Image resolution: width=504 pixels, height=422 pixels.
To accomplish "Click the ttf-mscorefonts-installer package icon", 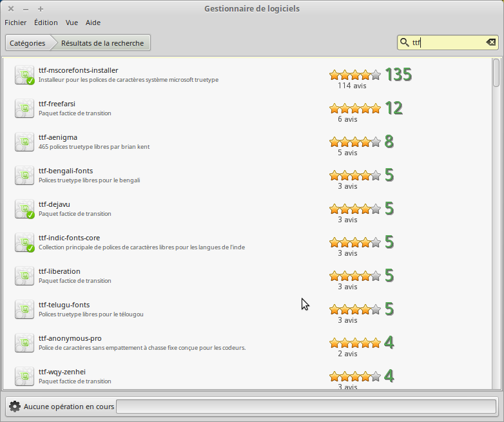I will (x=24, y=75).
